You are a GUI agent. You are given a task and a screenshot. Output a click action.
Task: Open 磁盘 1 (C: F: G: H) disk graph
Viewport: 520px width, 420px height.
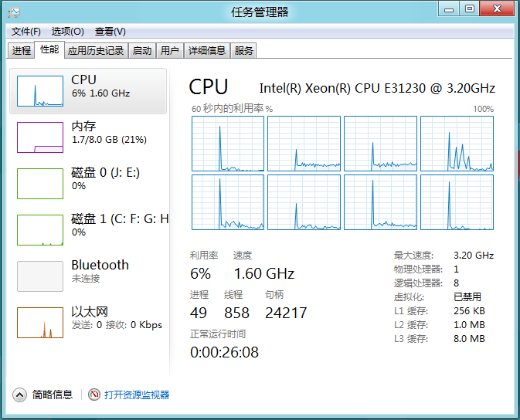pos(40,230)
